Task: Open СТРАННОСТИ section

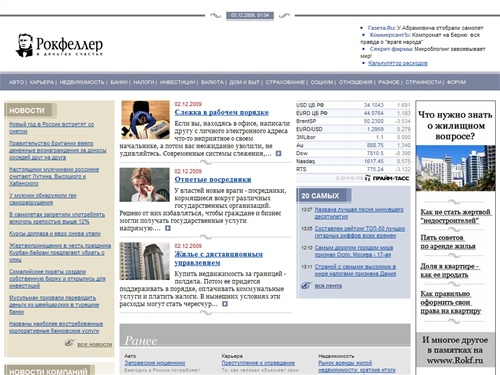Action: [x=423, y=82]
